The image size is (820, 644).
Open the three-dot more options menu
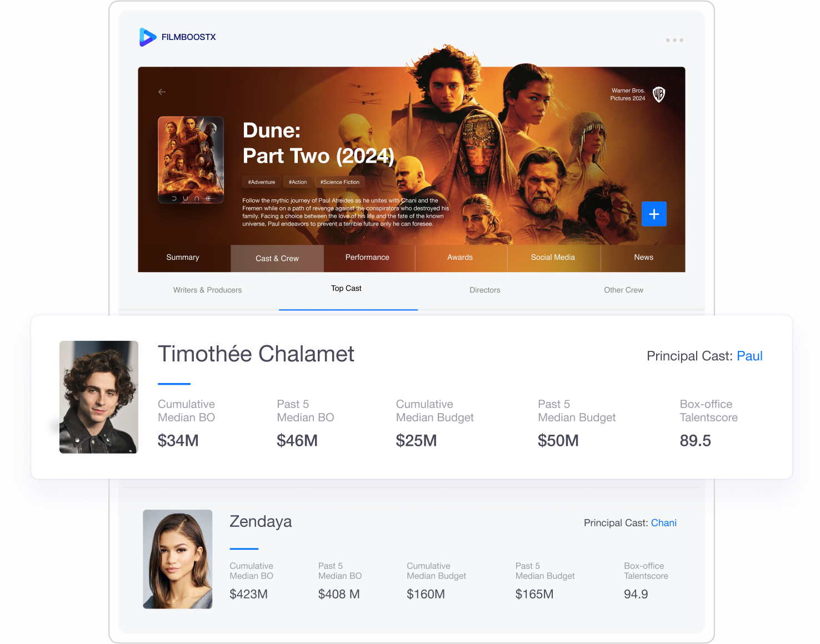tap(674, 40)
